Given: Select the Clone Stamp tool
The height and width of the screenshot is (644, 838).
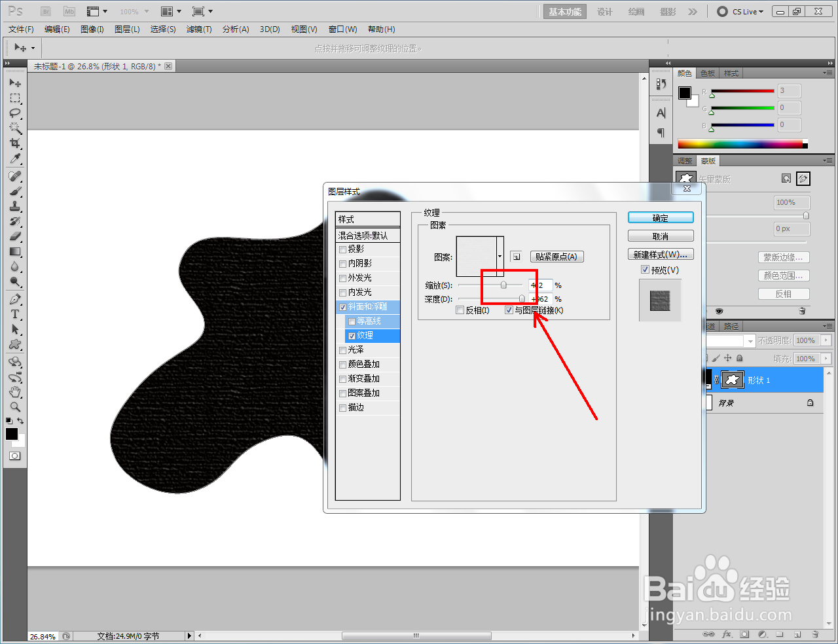Looking at the screenshot, I should pyautogui.click(x=15, y=206).
